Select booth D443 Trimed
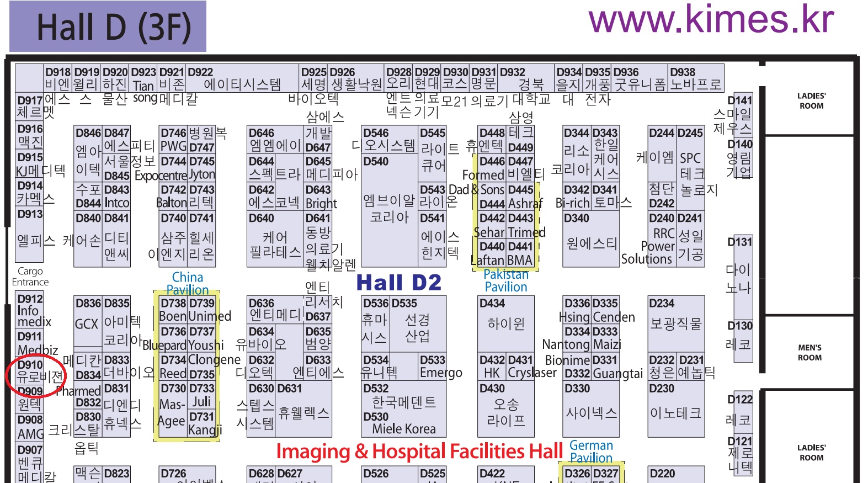The image size is (868, 483). [521, 225]
